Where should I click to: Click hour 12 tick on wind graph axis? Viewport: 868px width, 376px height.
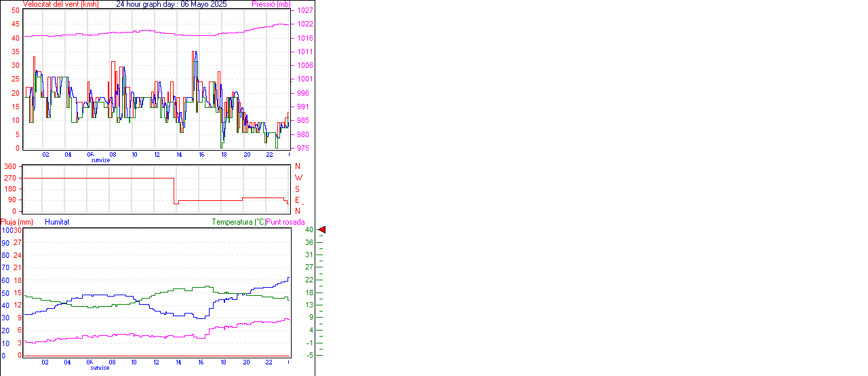(x=157, y=155)
